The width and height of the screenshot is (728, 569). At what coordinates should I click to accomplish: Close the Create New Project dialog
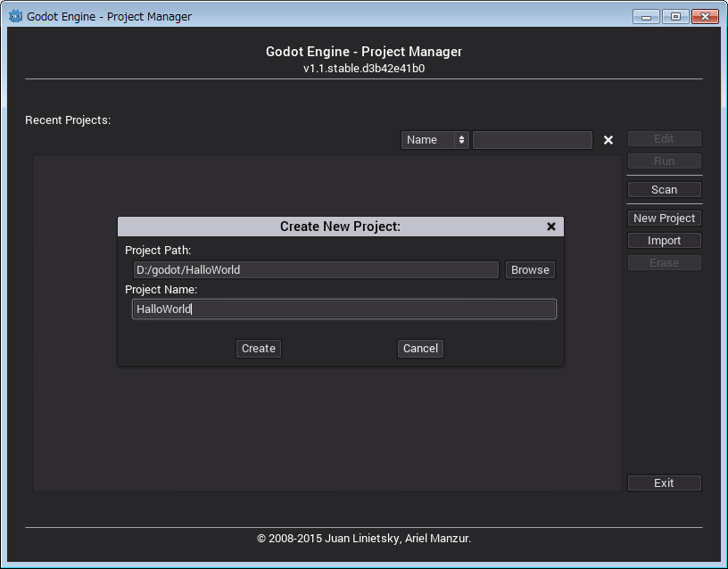pos(551,227)
